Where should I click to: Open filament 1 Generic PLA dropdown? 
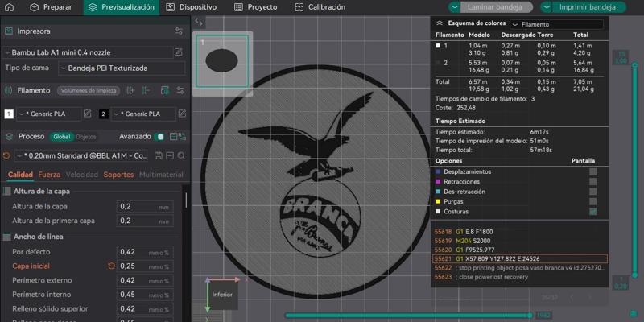(x=48, y=114)
